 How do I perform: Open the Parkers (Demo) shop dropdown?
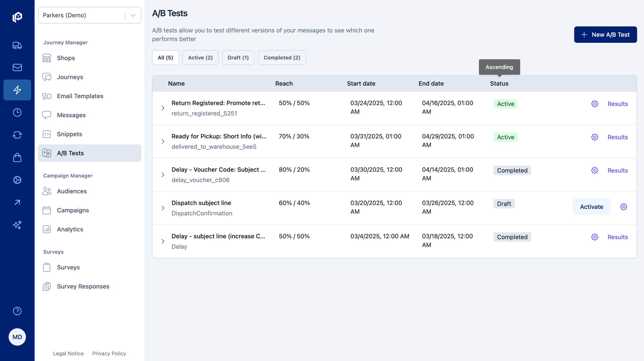click(90, 15)
